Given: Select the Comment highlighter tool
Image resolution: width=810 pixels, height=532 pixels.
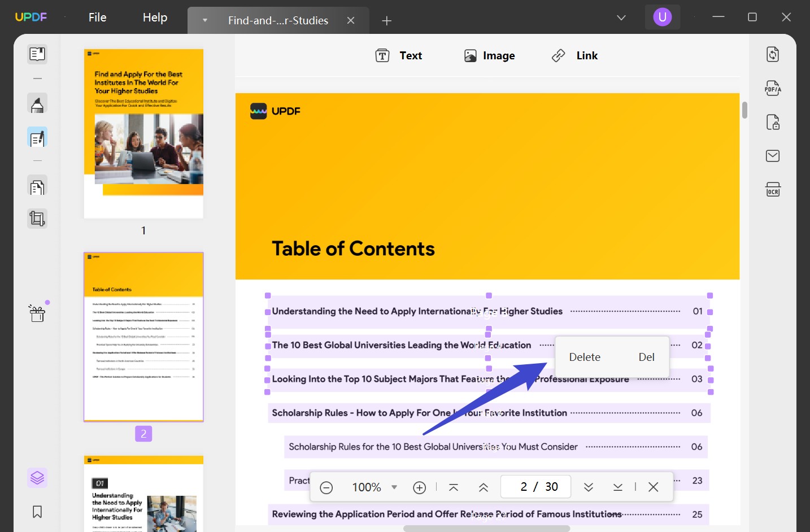Looking at the screenshot, I should coord(37,104).
